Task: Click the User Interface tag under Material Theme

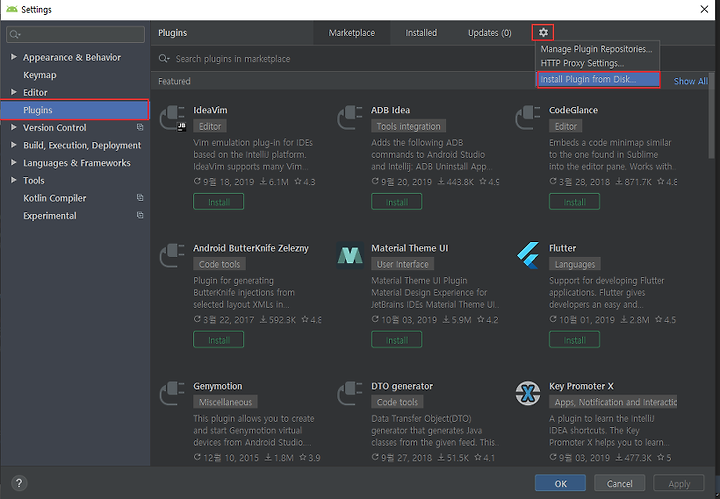Action: click(402, 264)
